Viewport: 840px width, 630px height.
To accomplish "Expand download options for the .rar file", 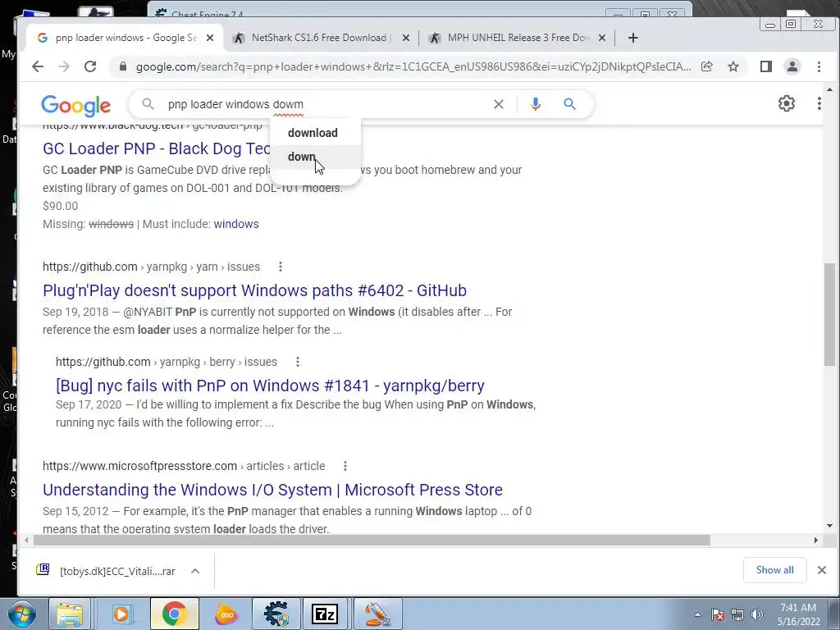I will click(x=195, y=571).
